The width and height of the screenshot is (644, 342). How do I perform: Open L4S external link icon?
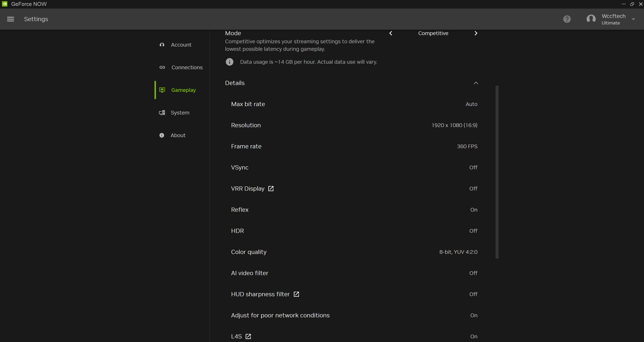click(x=248, y=336)
